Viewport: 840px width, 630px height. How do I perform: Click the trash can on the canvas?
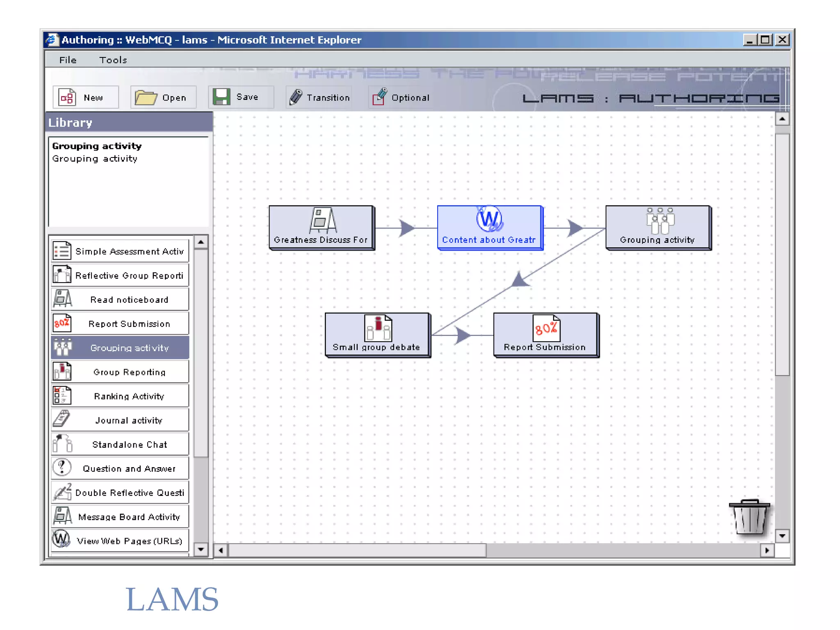click(x=749, y=517)
